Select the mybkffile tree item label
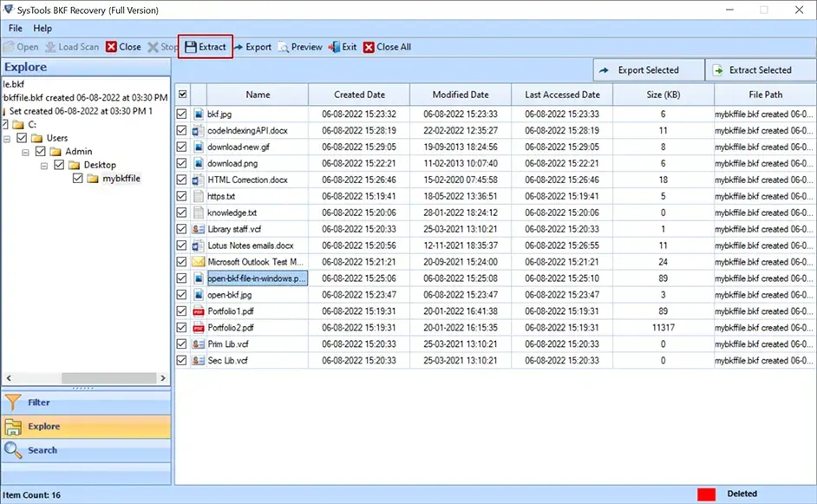The height and width of the screenshot is (504, 817). pyautogui.click(x=121, y=178)
